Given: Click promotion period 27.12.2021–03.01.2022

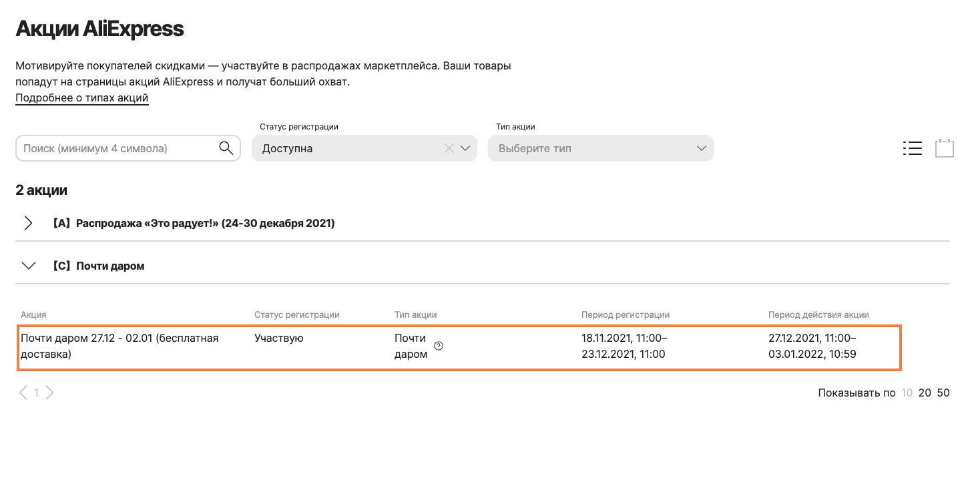Looking at the screenshot, I should point(812,346).
